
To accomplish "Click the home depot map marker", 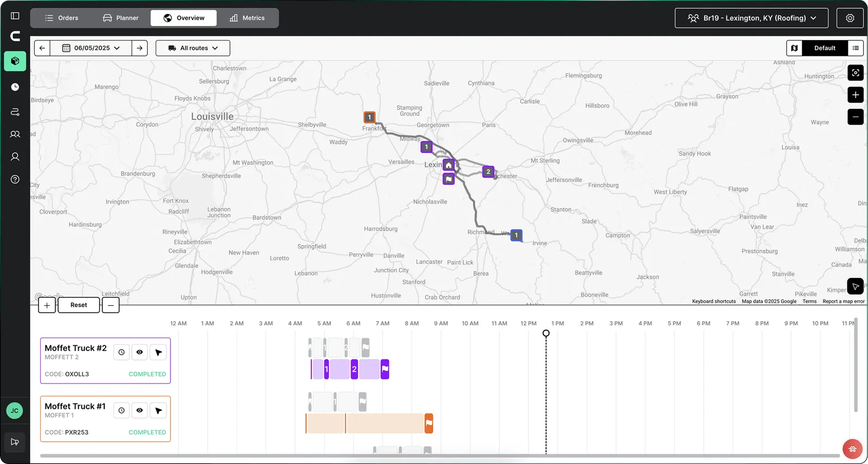I will click(x=449, y=165).
